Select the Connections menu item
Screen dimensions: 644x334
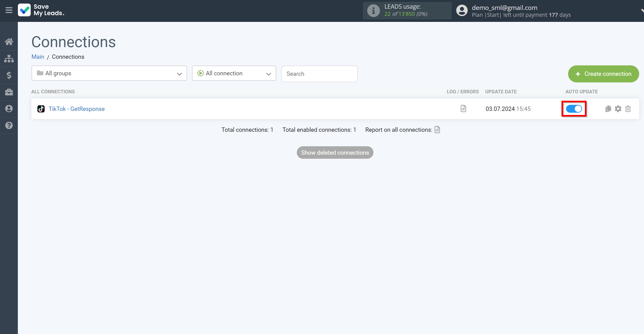pos(9,58)
